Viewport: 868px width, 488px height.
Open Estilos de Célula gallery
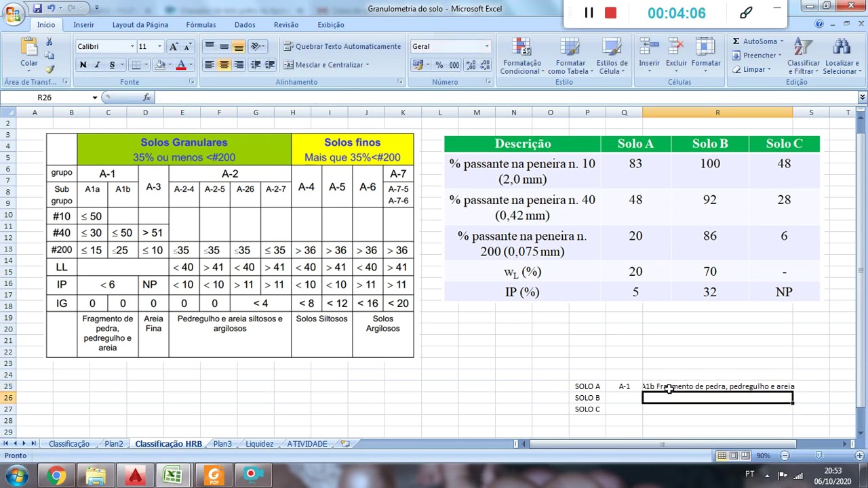pyautogui.click(x=612, y=56)
